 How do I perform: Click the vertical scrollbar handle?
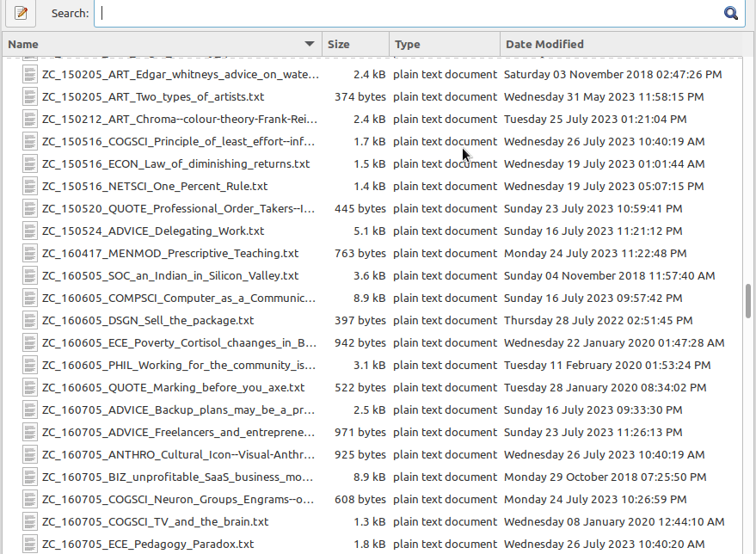click(748, 301)
